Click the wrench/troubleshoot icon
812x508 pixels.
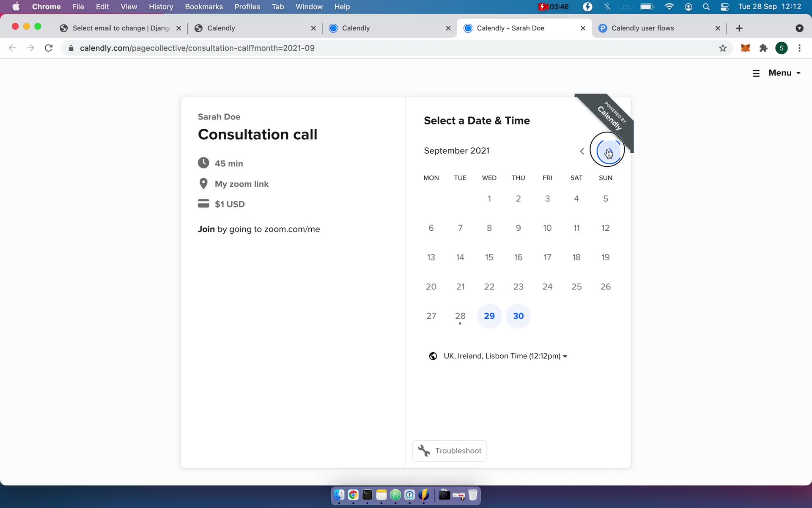click(x=422, y=451)
